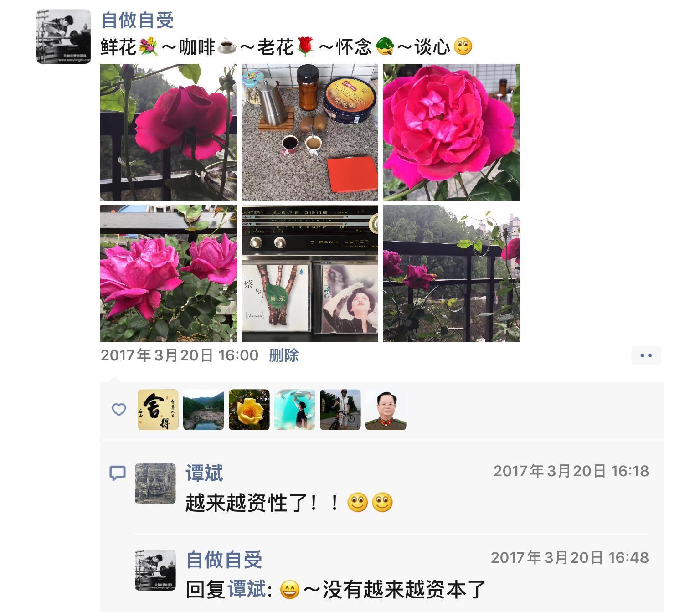Open 谭斌 commenter name link
This screenshot has height=612, width=700.
coord(204,473)
